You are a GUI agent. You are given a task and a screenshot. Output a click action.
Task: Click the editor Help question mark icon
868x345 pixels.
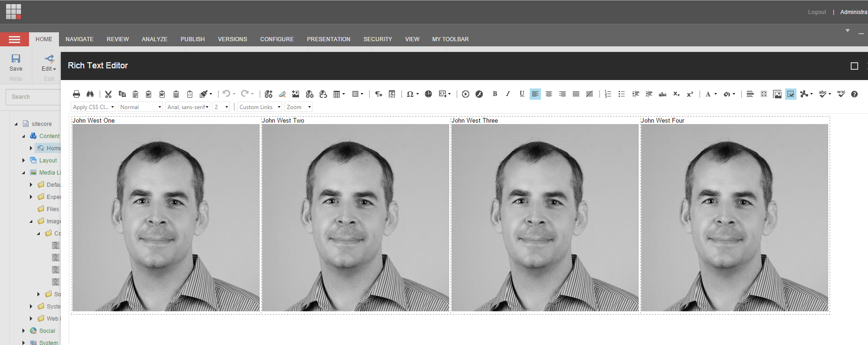click(854, 94)
